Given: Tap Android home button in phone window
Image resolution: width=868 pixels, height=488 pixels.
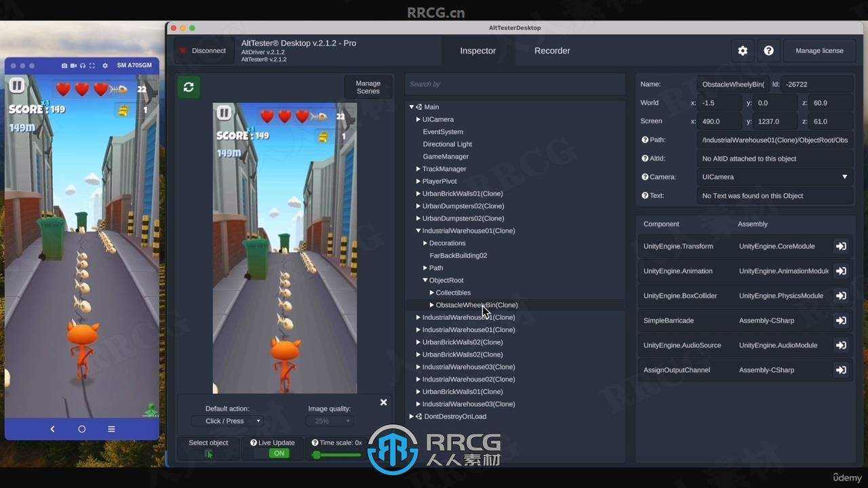Looking at the screenshot, I should (82, 429).
